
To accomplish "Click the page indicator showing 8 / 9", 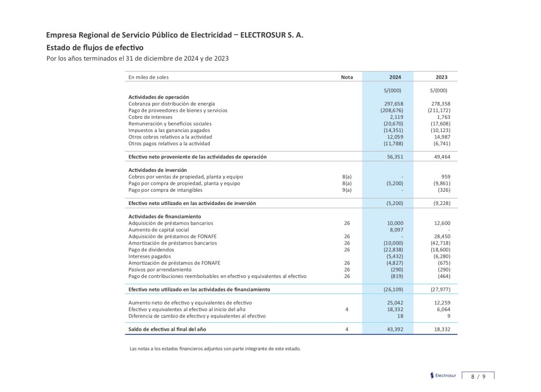I will coord(478,377).
